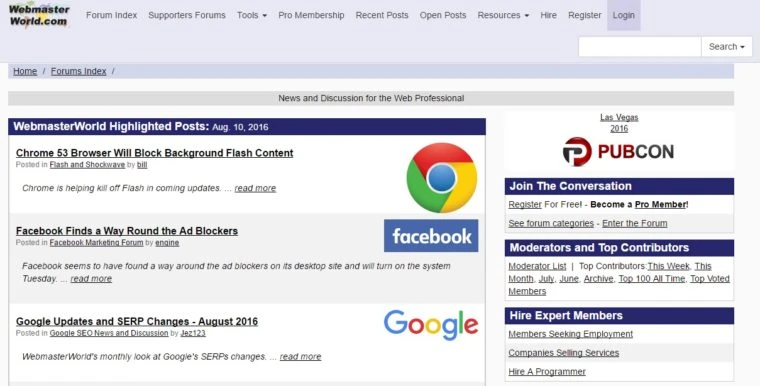Screen dimensions: 760x386
Task: Open Forums Index breadcrumb link
Action: click(x=79, y=71)
